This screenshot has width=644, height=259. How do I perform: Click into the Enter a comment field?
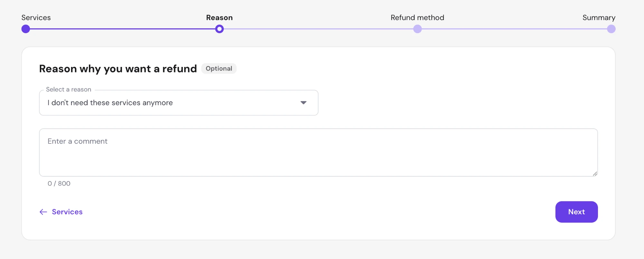click(318, 153)
